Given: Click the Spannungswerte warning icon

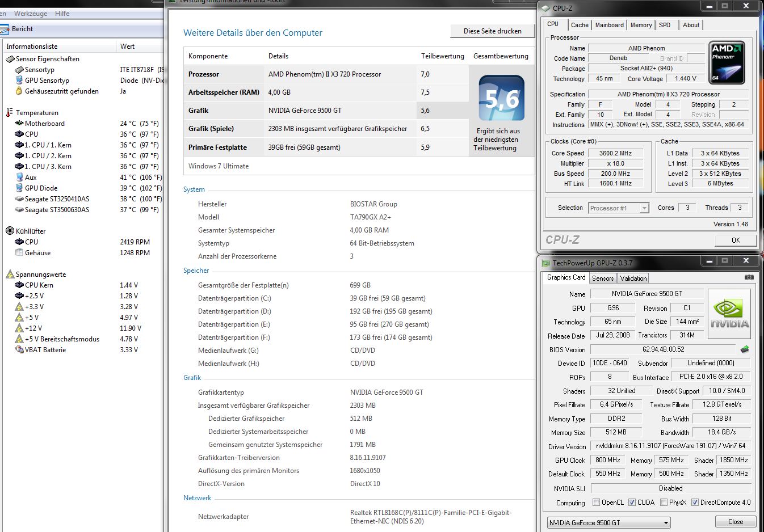Looking at the screenshot, I should coord(10,275).
